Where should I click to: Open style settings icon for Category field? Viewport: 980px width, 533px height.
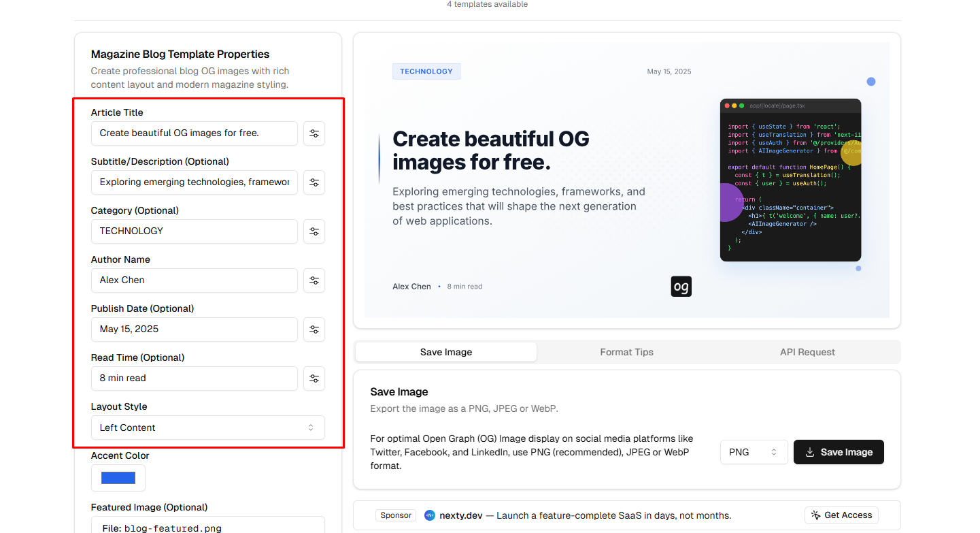[314, 231]
